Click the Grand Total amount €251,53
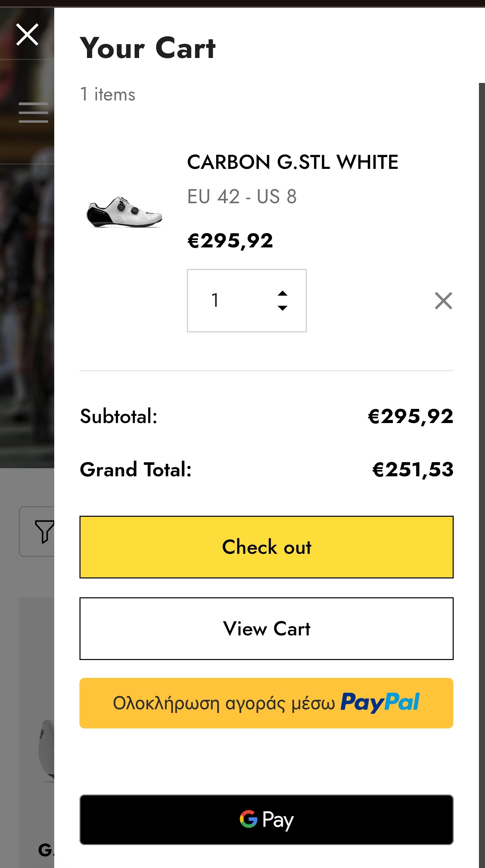 tap(413, 470)
